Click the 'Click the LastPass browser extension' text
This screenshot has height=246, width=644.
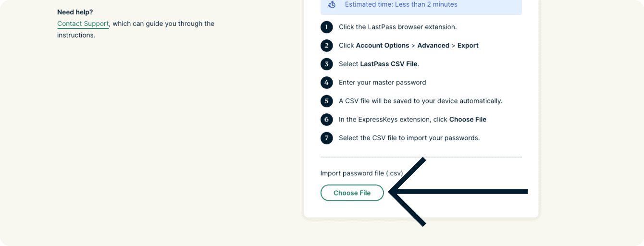397,27
